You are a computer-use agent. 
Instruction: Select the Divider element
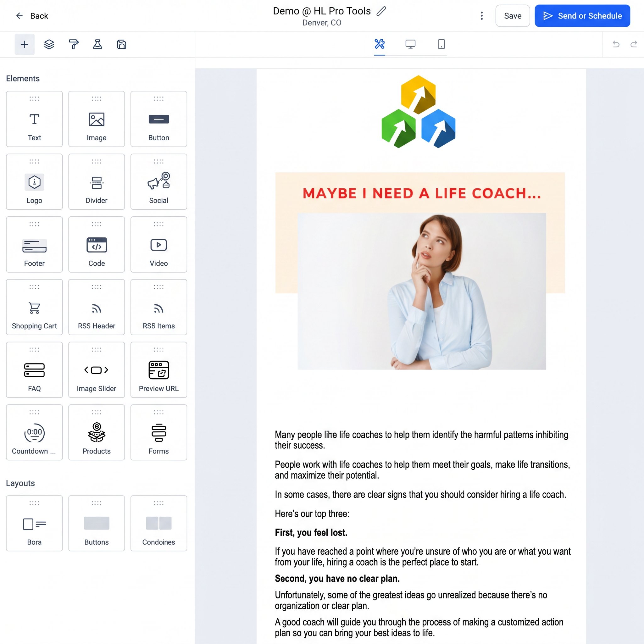97,182
